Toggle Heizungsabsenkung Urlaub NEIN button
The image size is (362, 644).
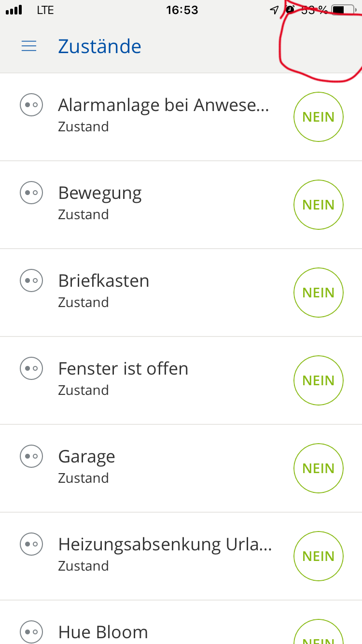(x=319, y=556)
